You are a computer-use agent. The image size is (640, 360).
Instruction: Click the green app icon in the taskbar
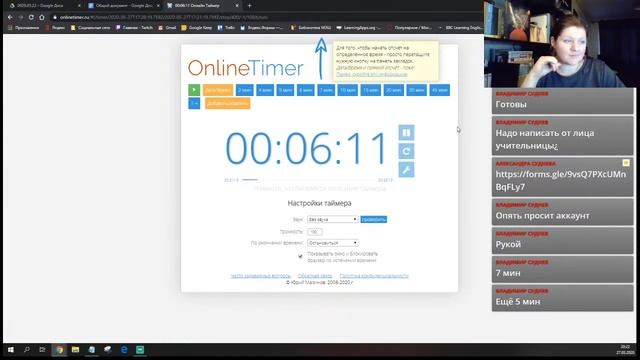(140, 350)
